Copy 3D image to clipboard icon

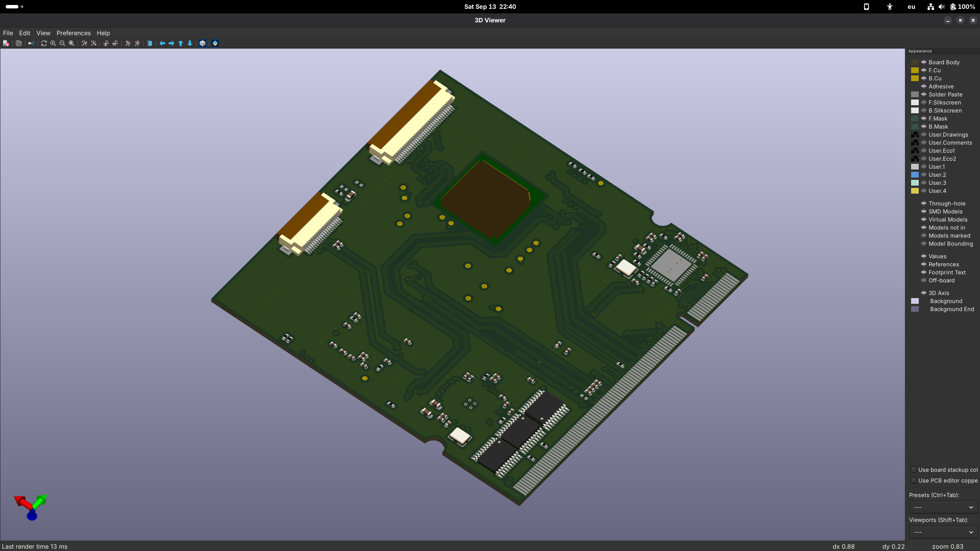coord(18,43)
